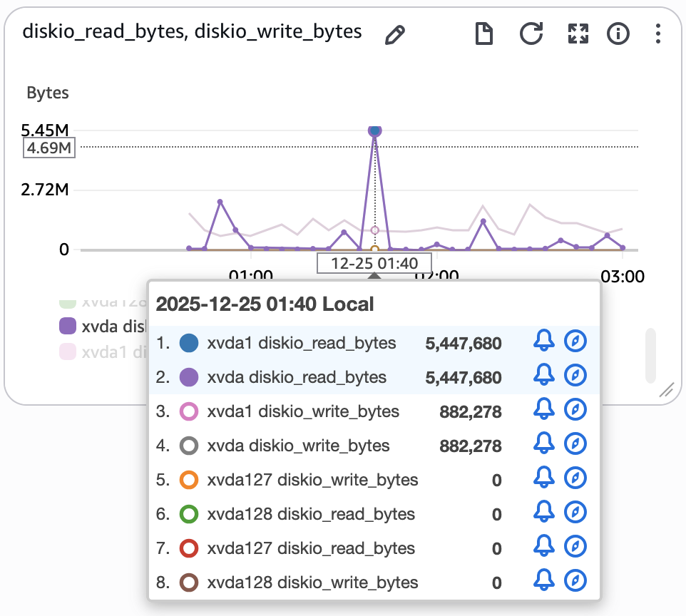Select xvda128 diskio_write_bytes row in tooltip
Image resolution: width=686 pixels, height=616 pixels.
tap(312, 582)
